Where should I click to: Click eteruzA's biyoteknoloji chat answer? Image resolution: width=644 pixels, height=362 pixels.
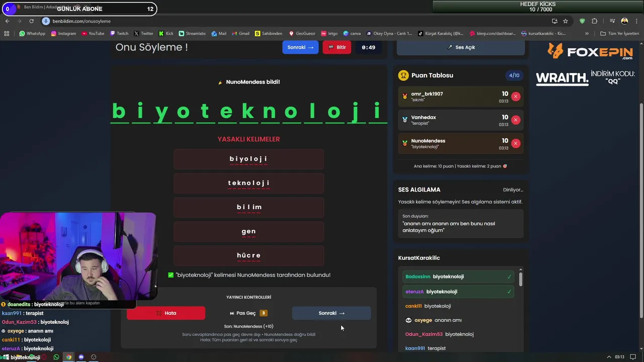point(458,292)
